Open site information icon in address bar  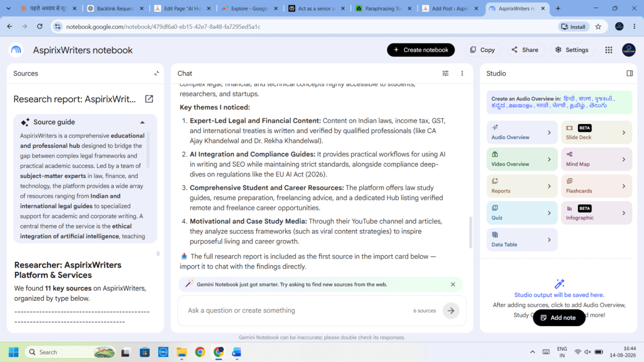pyautogui.click(x=58, y=26)
